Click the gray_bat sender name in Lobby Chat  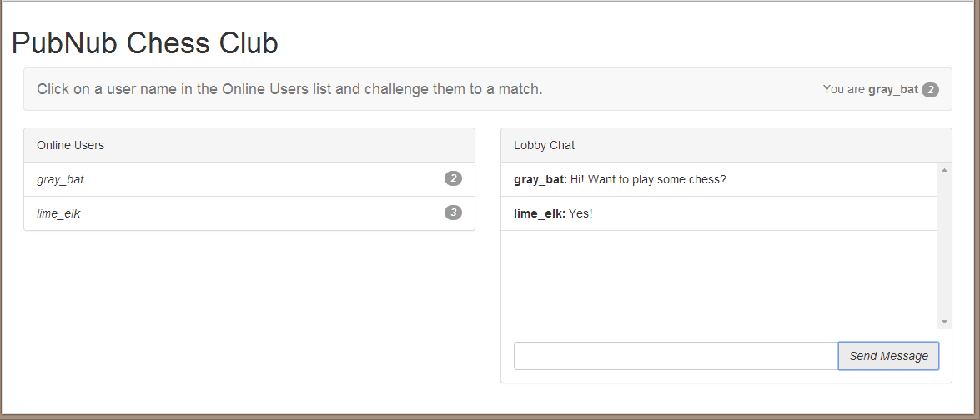coord(540,179)
